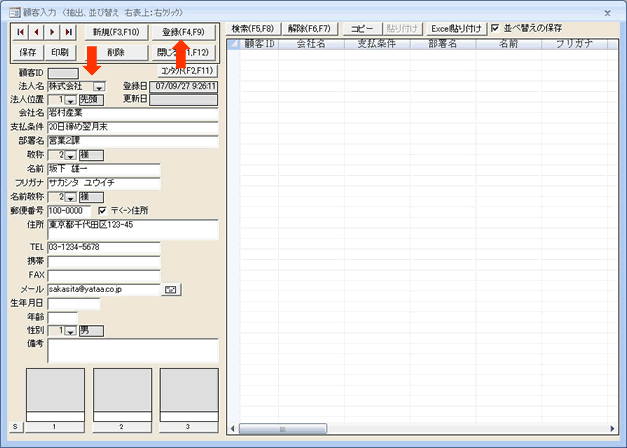
Task: Click the 年齢 input field
Action: (62, 318)
